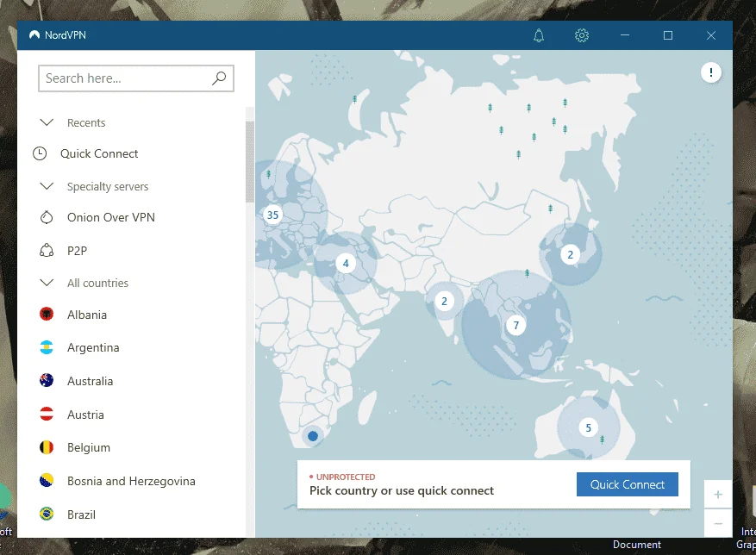Select Onion Over VPN label
756x555 pixels.
tap(111, 217)
